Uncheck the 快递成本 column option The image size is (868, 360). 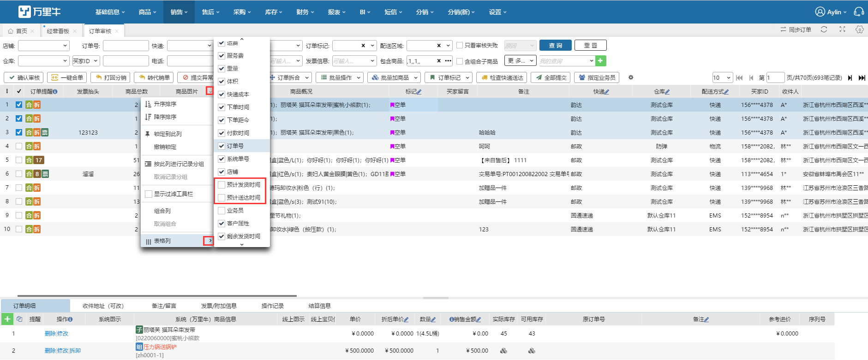(221, 94)
